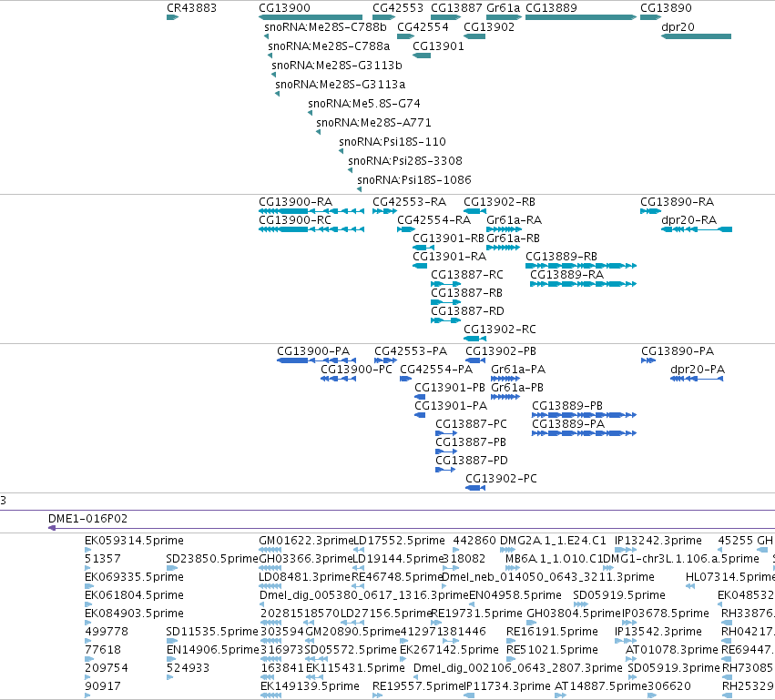Click the dpr20-RA transcript label

coord(688,220)
